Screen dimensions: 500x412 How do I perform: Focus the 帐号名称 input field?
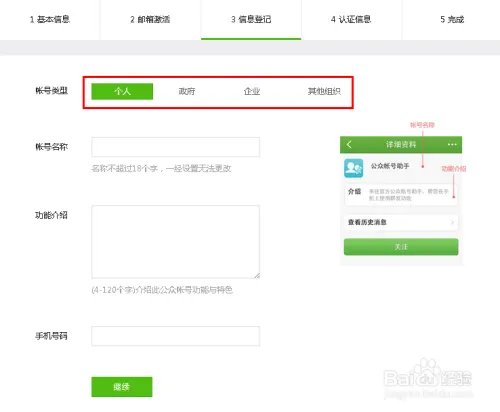pyautogui.click(x=175, y=147)
